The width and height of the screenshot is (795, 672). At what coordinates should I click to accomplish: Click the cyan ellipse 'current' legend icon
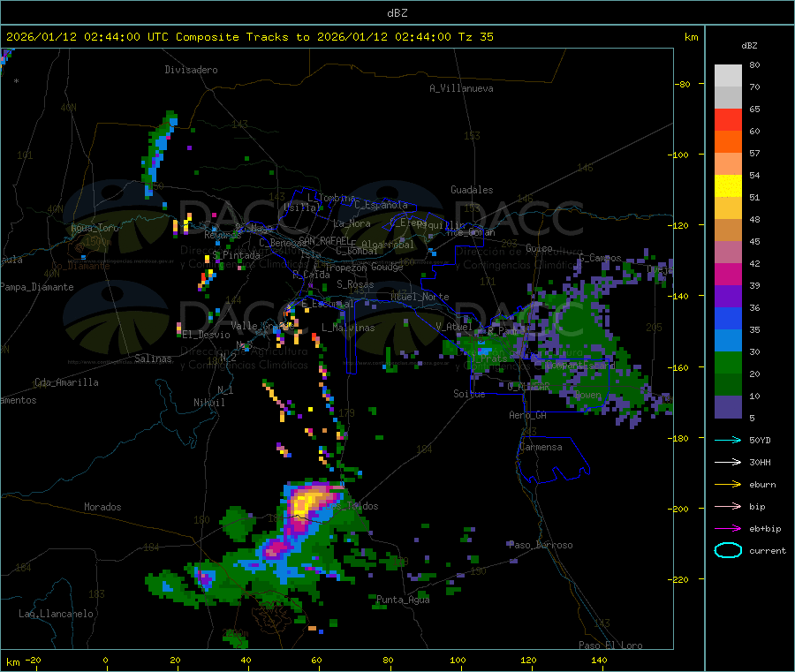coord(728,550)
